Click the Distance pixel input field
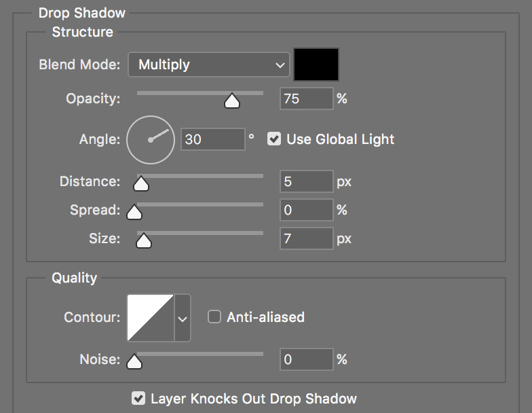This screenshot has width=532, height=413. [306, 181]
